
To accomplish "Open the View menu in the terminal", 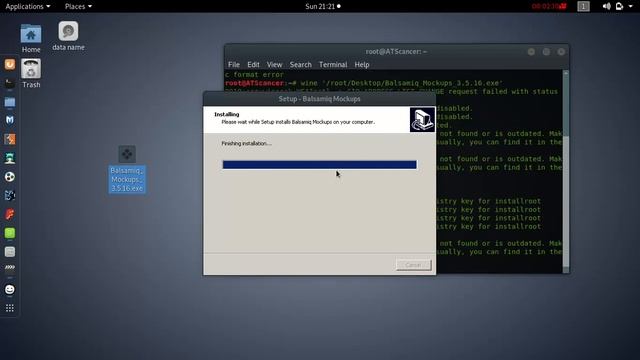I will (274, 64).
